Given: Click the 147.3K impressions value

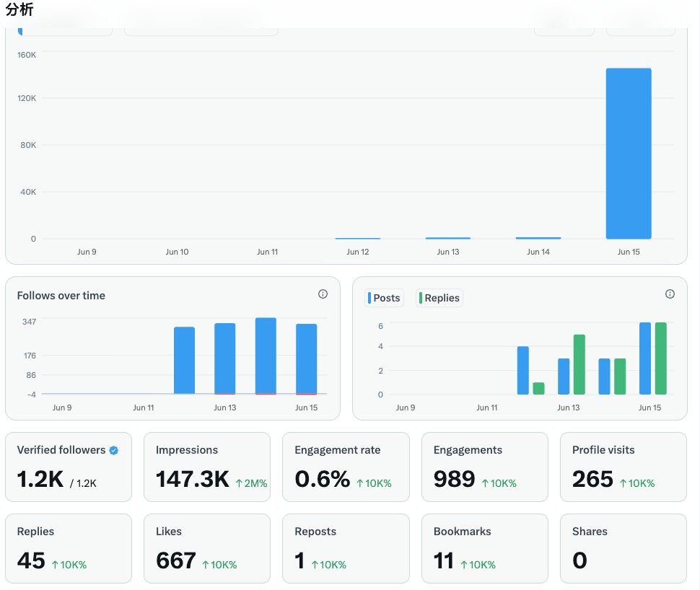Looking at the screenshot, I should point(193,479).
